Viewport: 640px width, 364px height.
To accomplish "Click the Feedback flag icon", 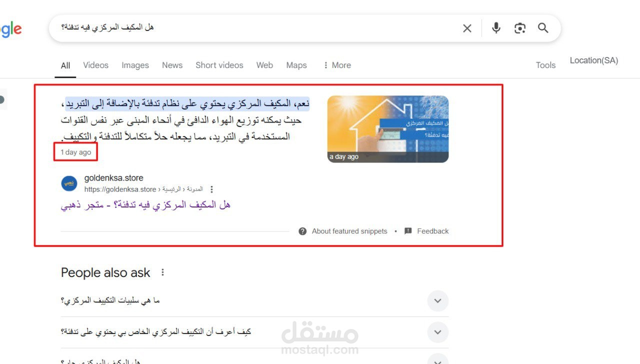I will [x=408, y=231].
